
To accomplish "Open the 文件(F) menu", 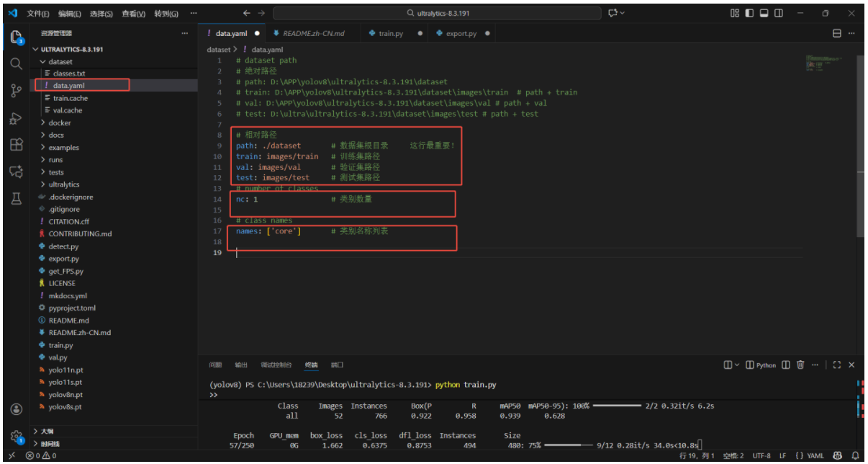I will pyautogui.click(x=38, y=13).
